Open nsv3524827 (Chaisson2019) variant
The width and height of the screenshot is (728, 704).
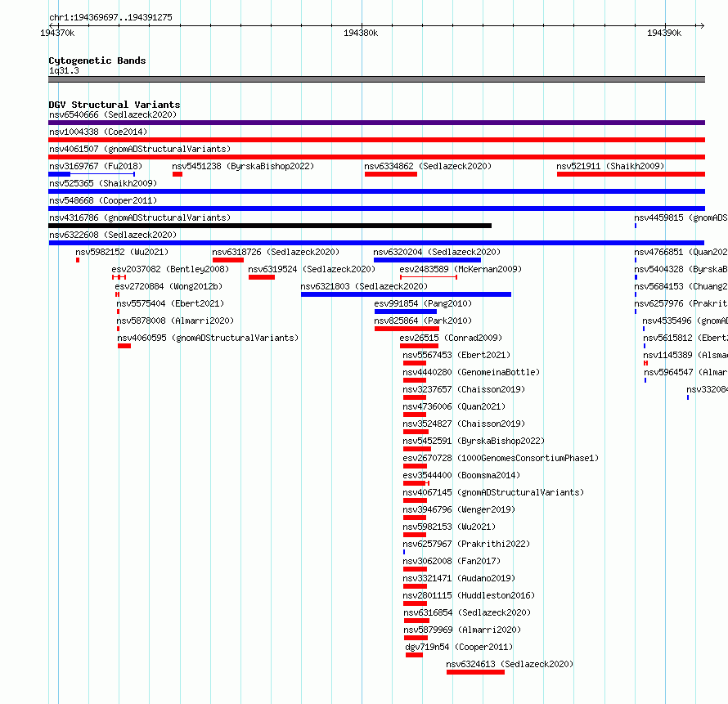(464, 424)
